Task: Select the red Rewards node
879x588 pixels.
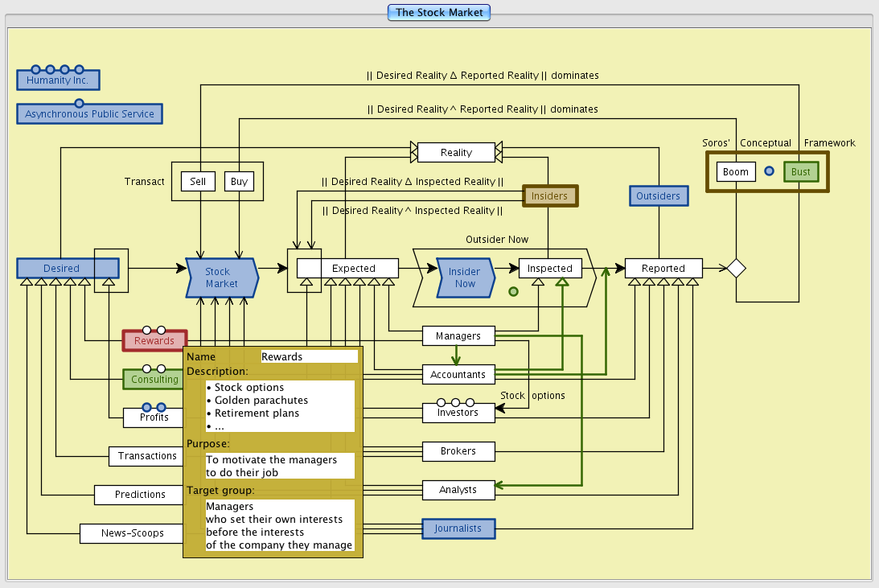Action: (154, 341)
